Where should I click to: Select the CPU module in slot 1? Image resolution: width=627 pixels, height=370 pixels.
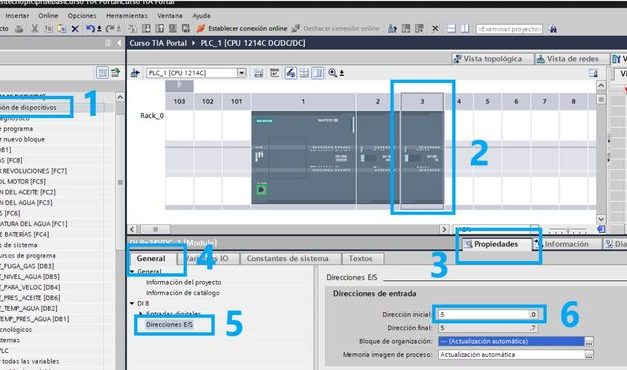click(x=304, y=158)
